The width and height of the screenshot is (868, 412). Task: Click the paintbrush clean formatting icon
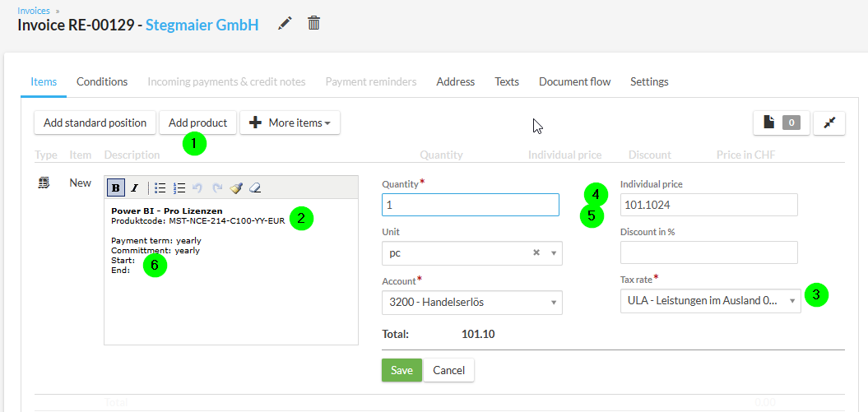click(236, 188)
